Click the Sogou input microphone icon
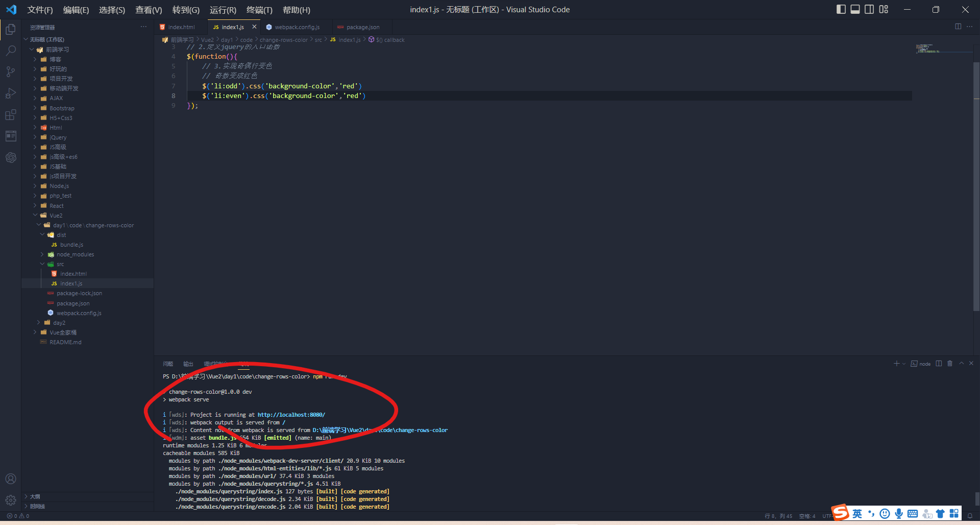980x525 pixels. (x=899, y=513)
